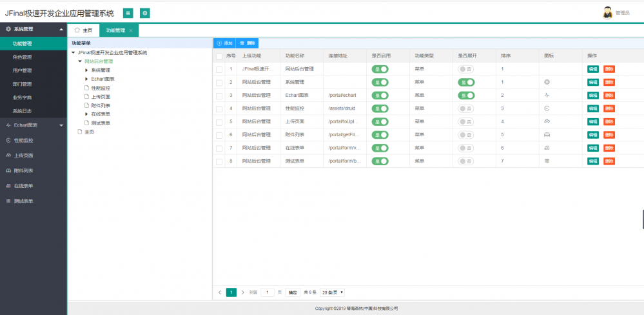This screenshot has height=315, width=644.
Task: Click the toolbar 删除 button
Action: coord(248,43)
